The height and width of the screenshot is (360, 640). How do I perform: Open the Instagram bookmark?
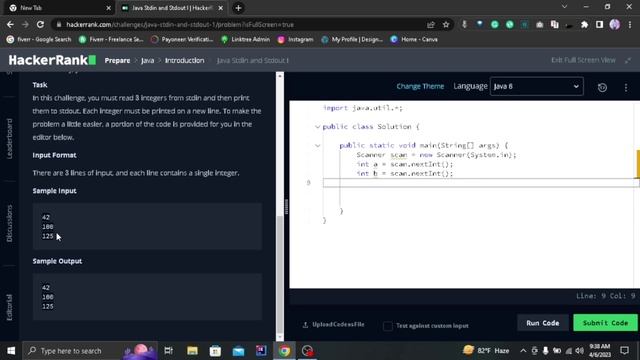pos(296,39)
